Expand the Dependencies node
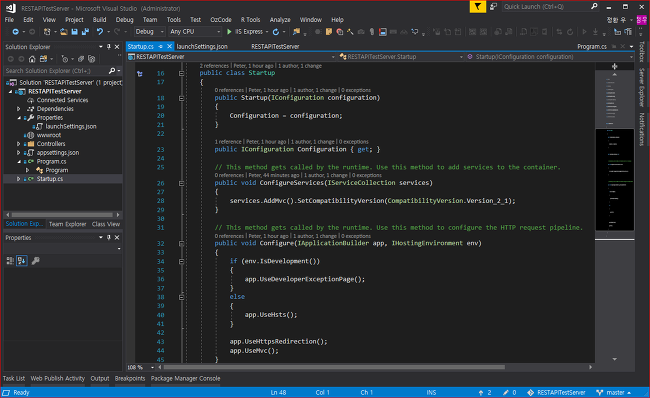This screenshot has height=398, width=650. [18, 109]
